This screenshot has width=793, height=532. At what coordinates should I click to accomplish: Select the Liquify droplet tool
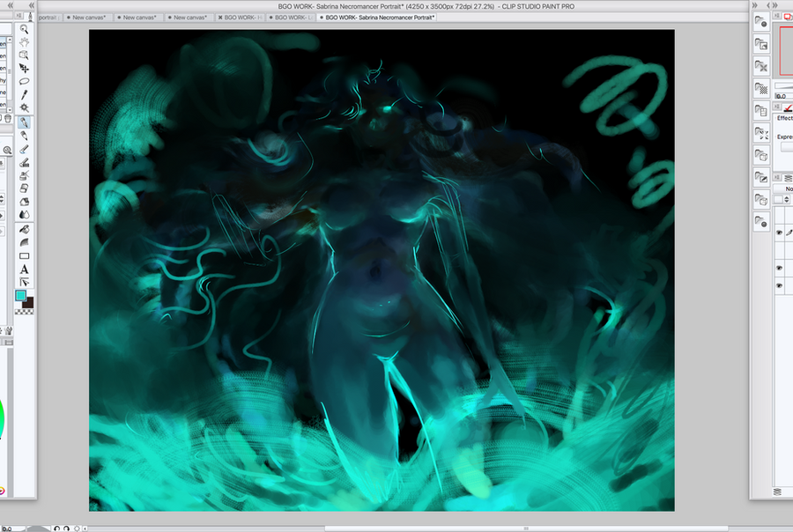[24, 214]
